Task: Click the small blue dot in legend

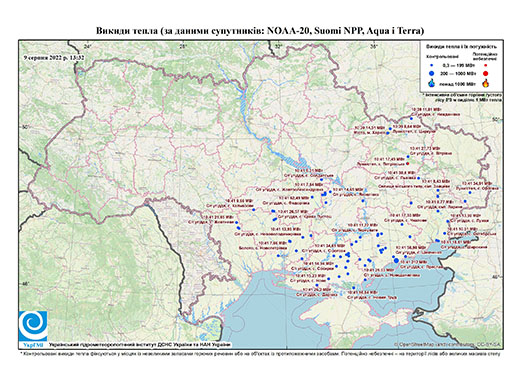Action: pyautogui.click(x=432, y=65)
